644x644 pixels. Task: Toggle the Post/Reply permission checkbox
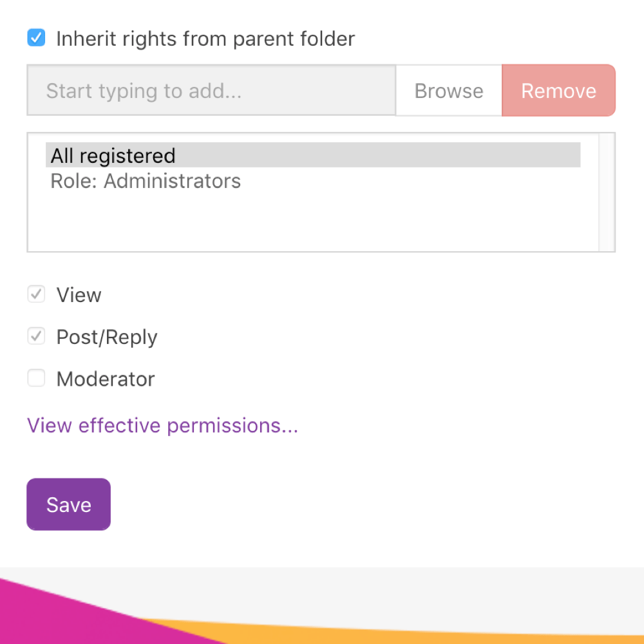click(36, 337)
